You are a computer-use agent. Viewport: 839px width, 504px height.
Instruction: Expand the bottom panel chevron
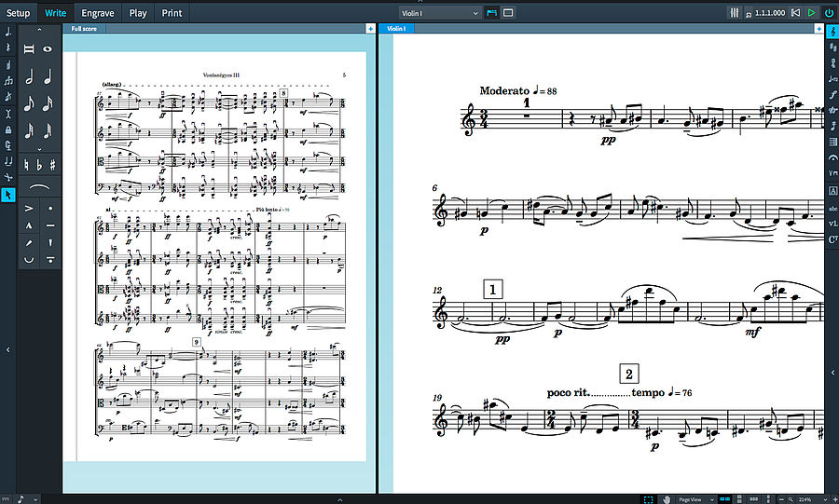tap(339, 499)
